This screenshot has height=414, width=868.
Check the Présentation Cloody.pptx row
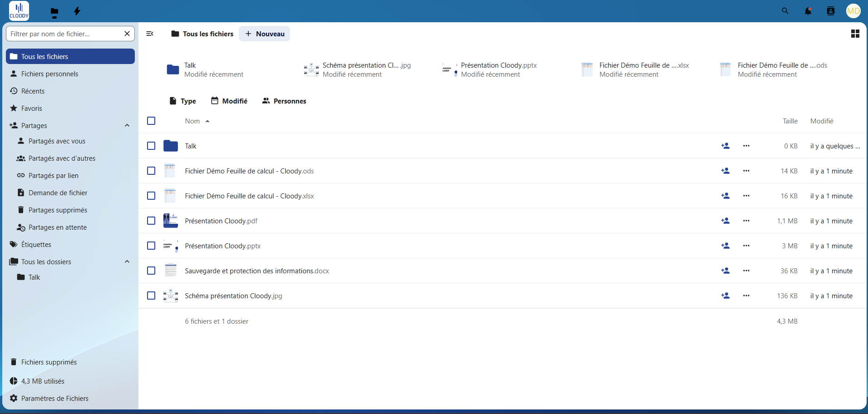click(151, 246)
